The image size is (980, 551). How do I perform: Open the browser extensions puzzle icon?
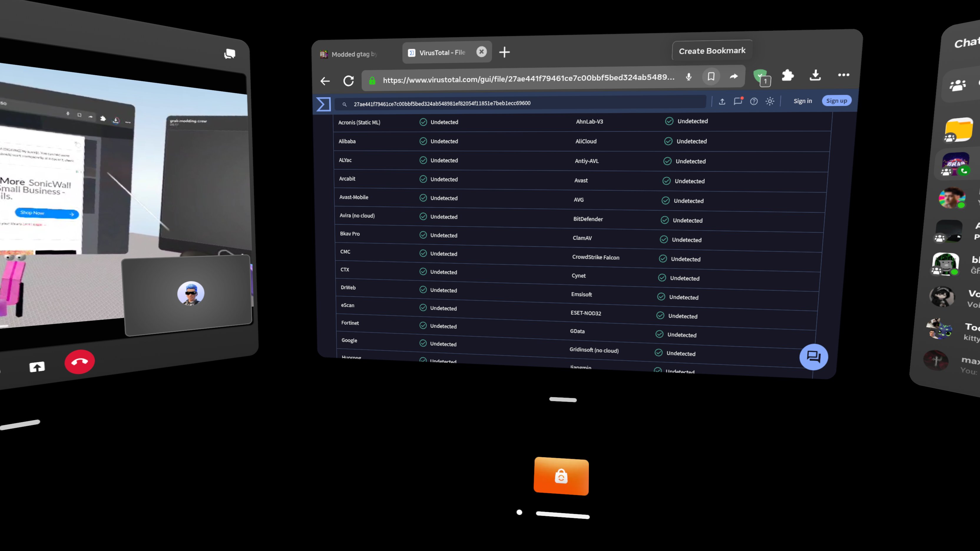787,75
